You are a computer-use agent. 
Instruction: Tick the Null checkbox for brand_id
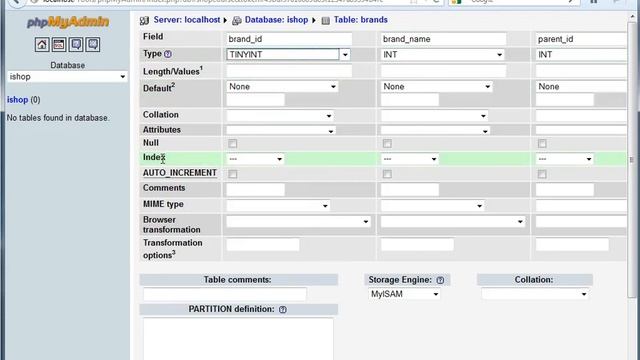tap(233, 143)
